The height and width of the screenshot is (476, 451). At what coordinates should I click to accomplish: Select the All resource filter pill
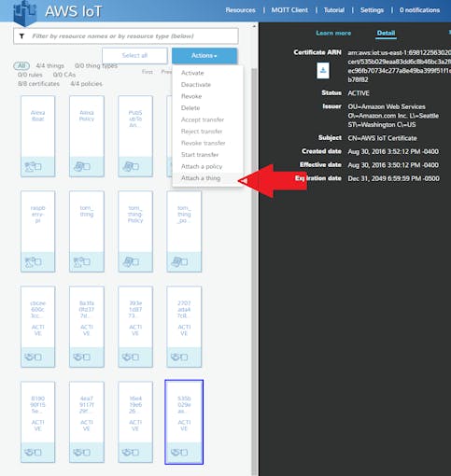[x=21, y=66]
